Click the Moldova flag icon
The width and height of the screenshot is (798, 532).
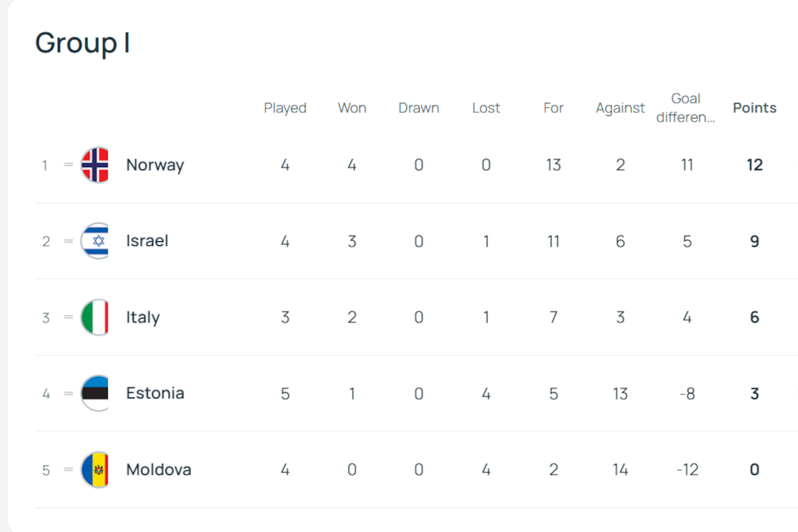pyautogui.click(x=94, y=469)
